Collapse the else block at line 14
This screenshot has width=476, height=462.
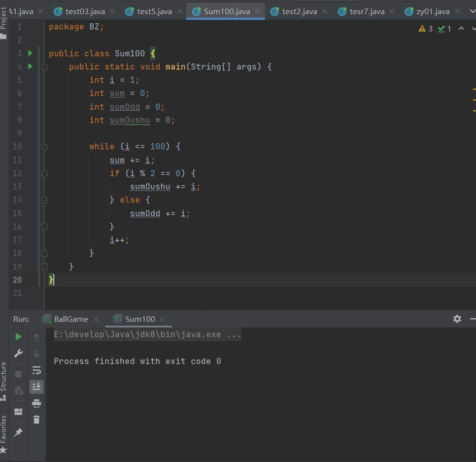[44, 200]
